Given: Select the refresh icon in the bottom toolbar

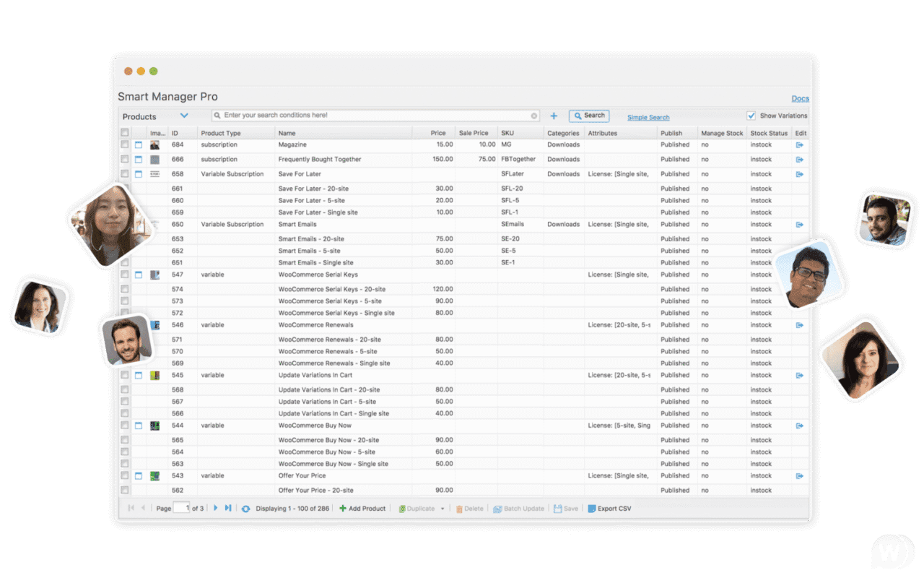Looking at the screenshot, I should pos(246,508).
